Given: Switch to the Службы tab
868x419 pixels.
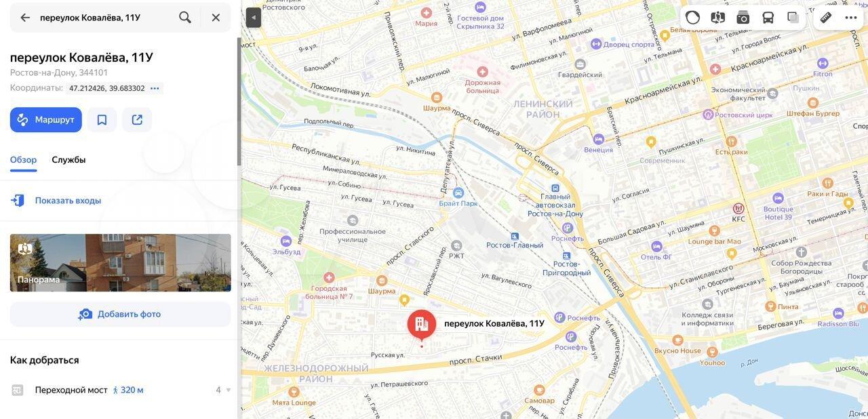Looking at the screenshot, I should tap(68, 160).
